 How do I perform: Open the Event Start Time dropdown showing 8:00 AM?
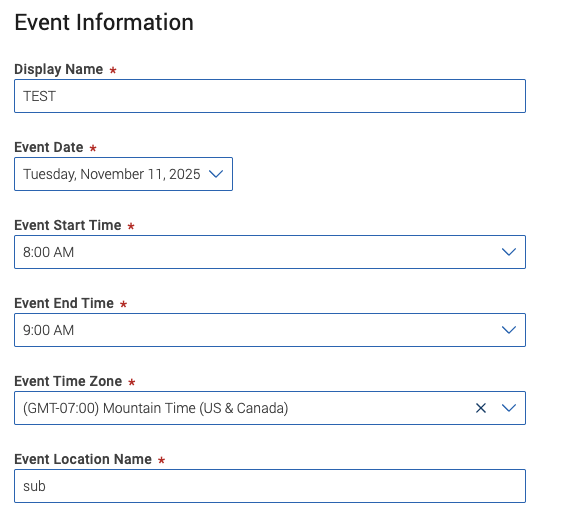tap(270, 252)
